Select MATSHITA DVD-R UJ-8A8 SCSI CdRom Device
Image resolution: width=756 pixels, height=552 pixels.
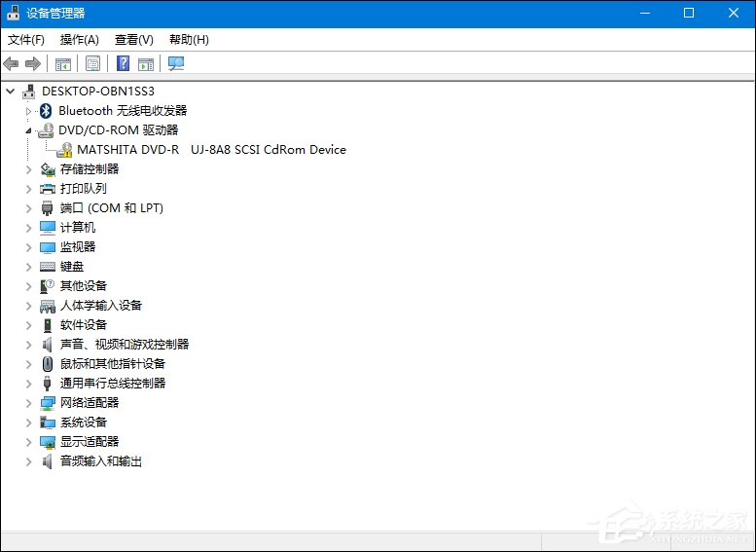[211, 150]
